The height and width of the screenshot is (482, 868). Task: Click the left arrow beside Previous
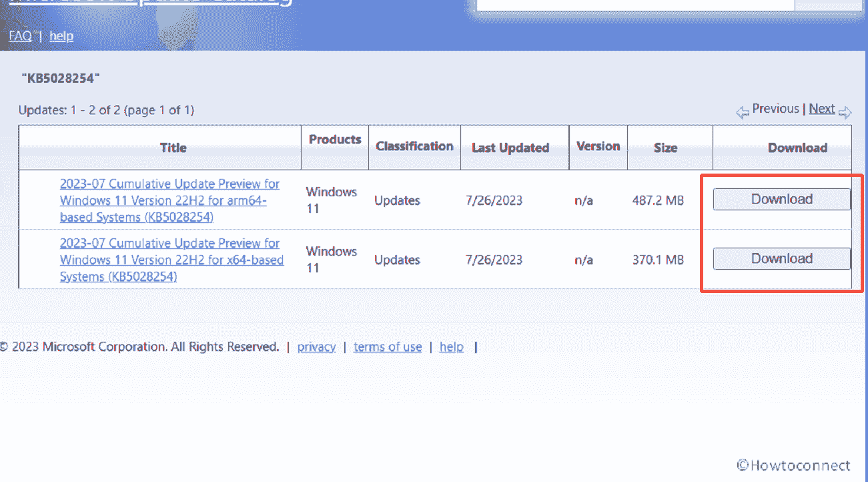(x=743, y=112)
